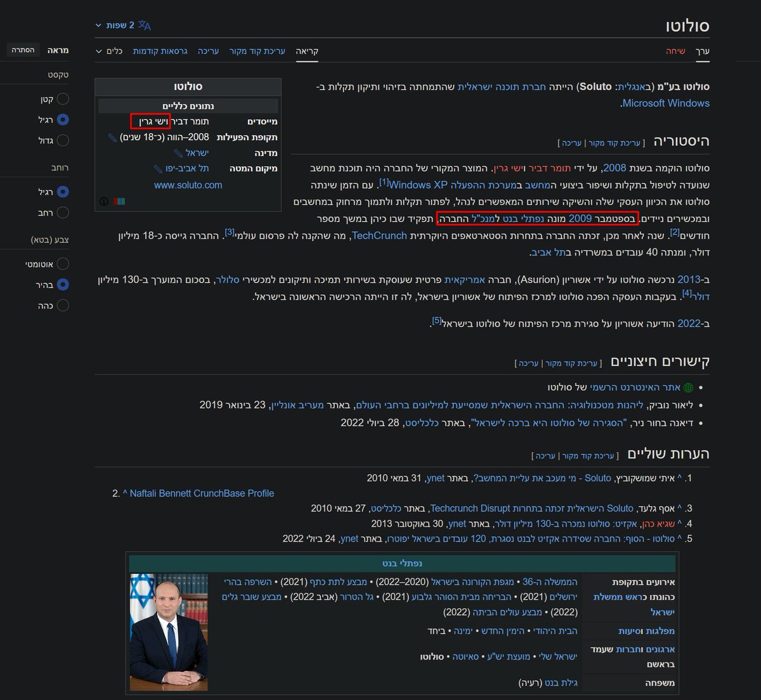This screenshot has width=761, height=700.
Task: Select אוטומטי color mode
Action: point(63,264)
